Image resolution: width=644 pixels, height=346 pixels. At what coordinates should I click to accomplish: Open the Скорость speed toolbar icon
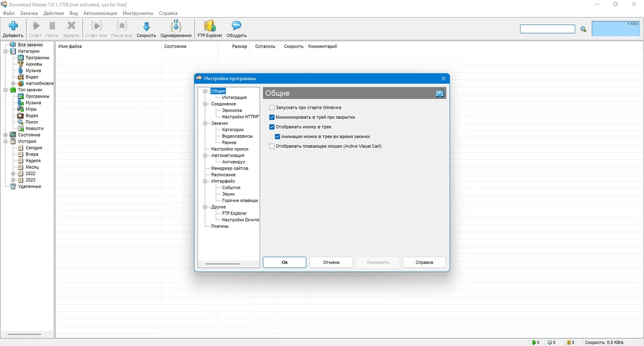146,26
